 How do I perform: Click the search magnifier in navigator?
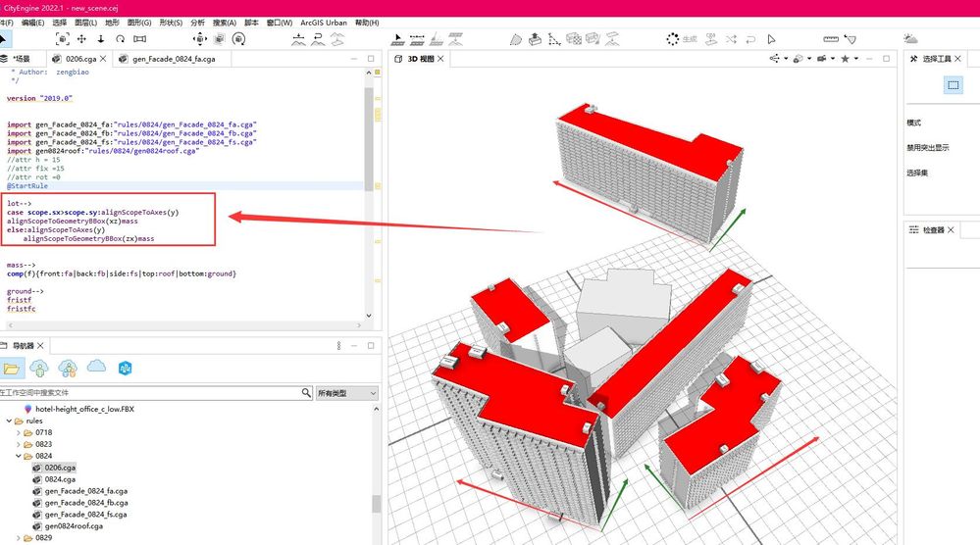(306, 393)
